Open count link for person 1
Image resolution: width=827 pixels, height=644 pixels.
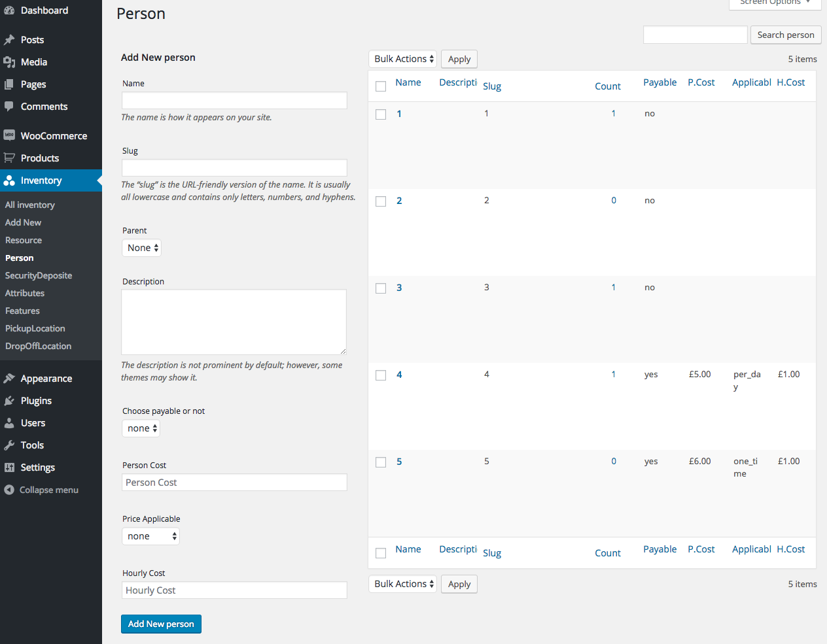click(613, 113)
